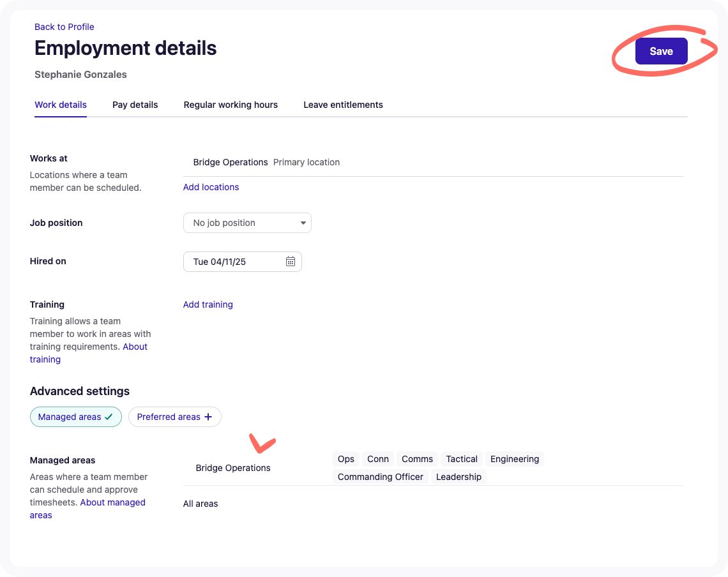Select the Engineering area tag
The width and height of the screenshot is (728, 577).
click(x=515, y=459)
